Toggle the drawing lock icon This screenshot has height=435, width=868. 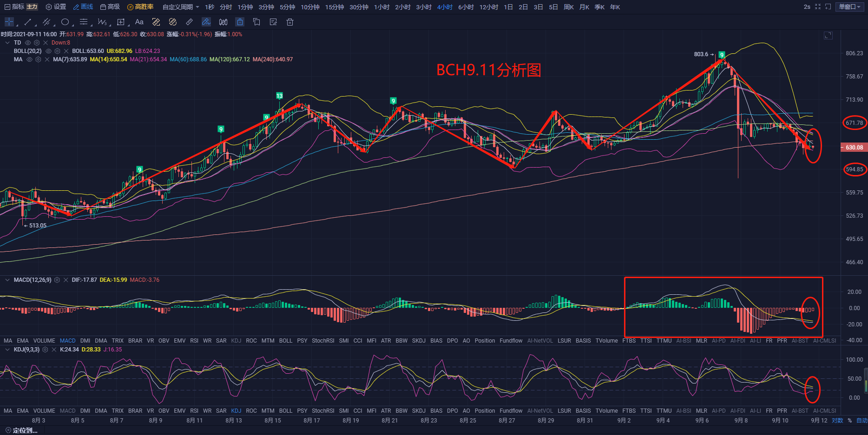click(240, 22)
